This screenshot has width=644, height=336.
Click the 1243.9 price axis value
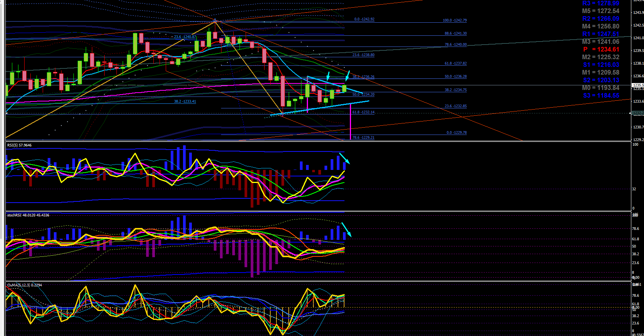coord(638,13)
